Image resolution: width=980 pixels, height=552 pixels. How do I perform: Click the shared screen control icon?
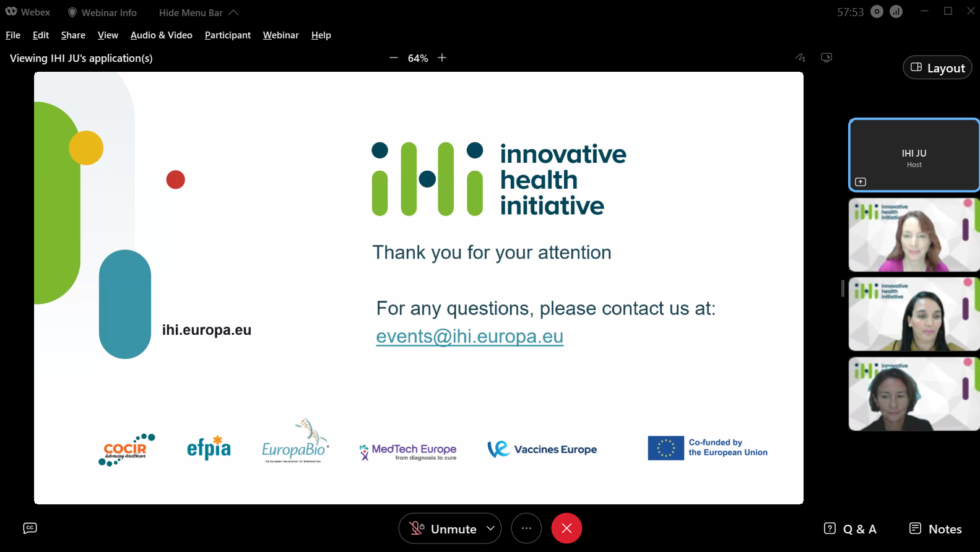point(826,58)
